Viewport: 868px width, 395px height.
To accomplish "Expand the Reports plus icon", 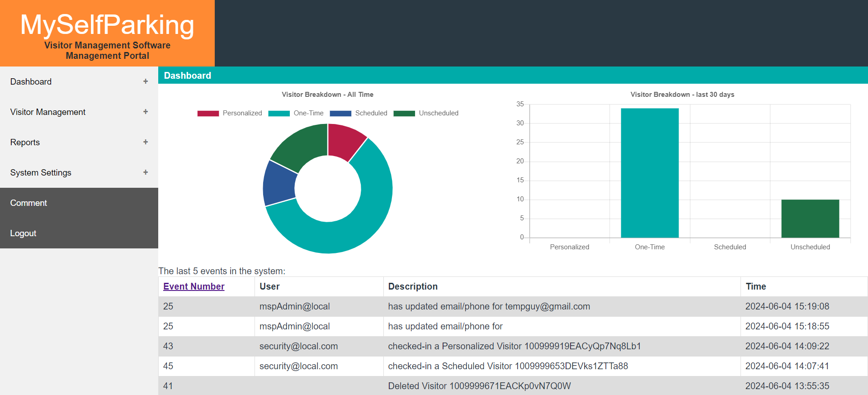I will [x=146, y=142].
